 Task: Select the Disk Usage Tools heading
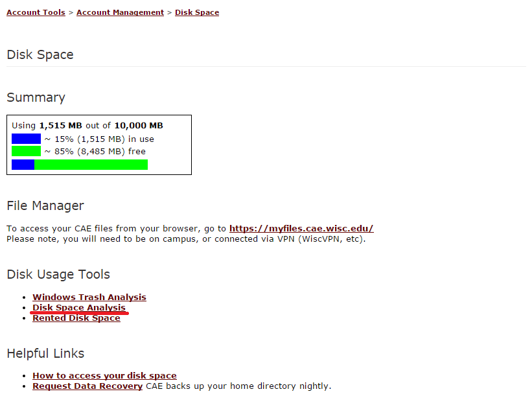(x=58, y=274)
